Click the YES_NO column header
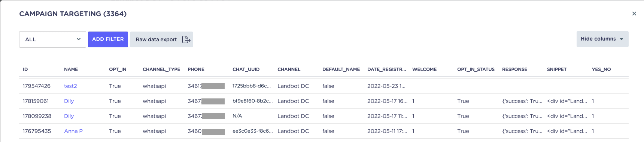The image size is (644, 142). [601, 69]
